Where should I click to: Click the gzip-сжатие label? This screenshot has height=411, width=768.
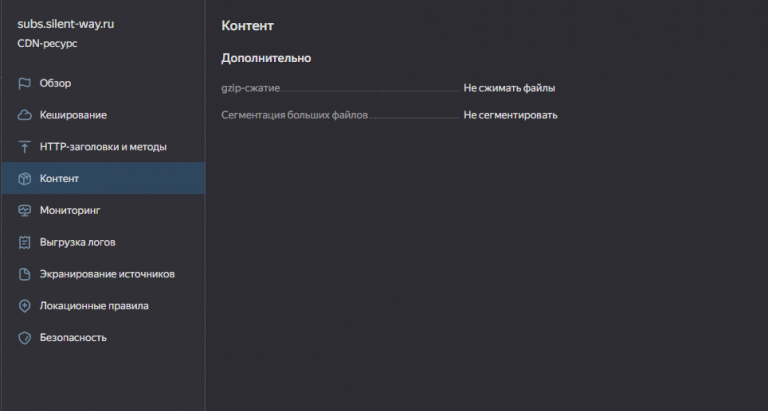(x=251, y=88)
